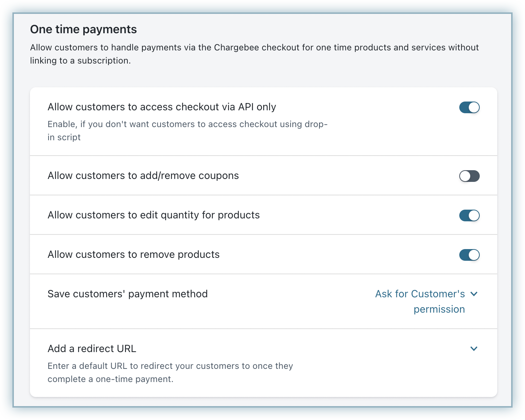Enable customers to add/remove coupons
Viewport: 525px width, 420px height.
470,176
